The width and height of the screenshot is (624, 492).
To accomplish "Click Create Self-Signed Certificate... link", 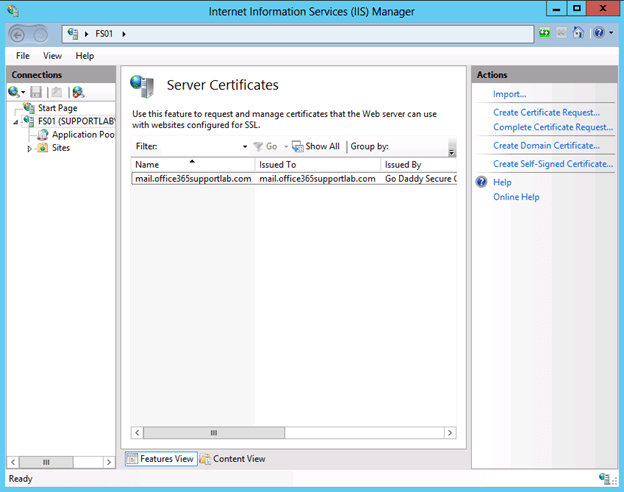I will pyautogui.click(x=553, y=164).
